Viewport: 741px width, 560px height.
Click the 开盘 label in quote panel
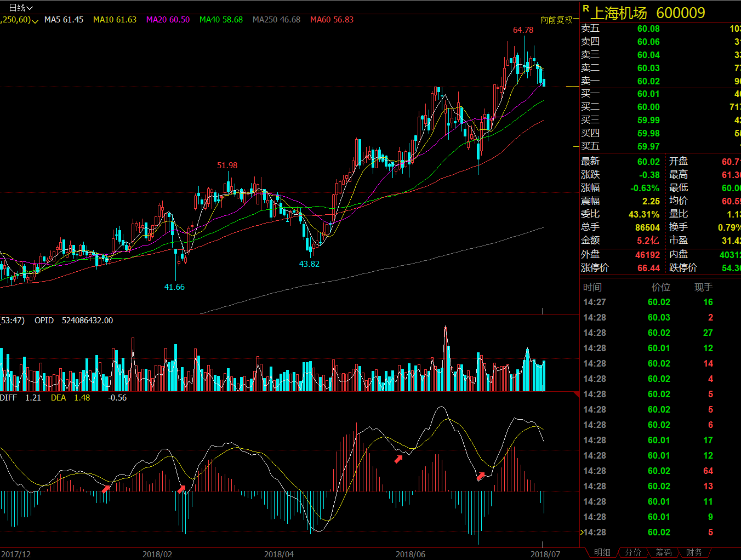tap(679, 162)
